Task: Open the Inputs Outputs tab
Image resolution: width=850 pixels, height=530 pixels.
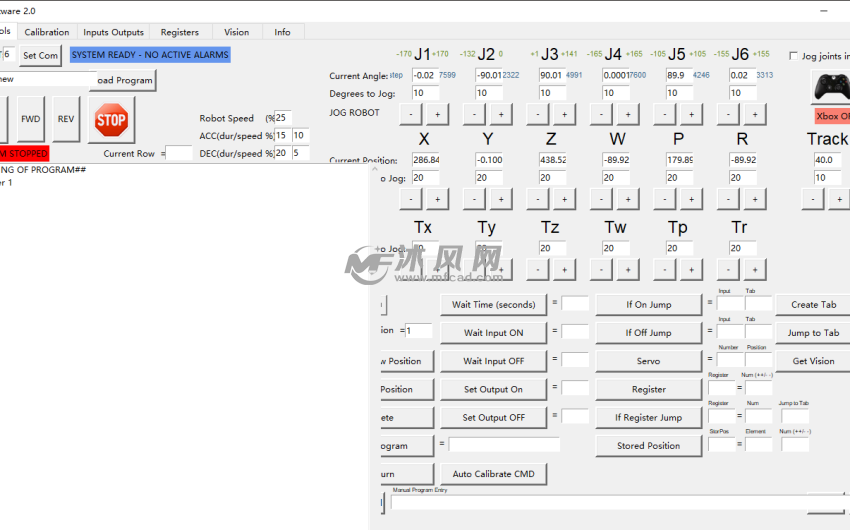Action: point(113,32)
